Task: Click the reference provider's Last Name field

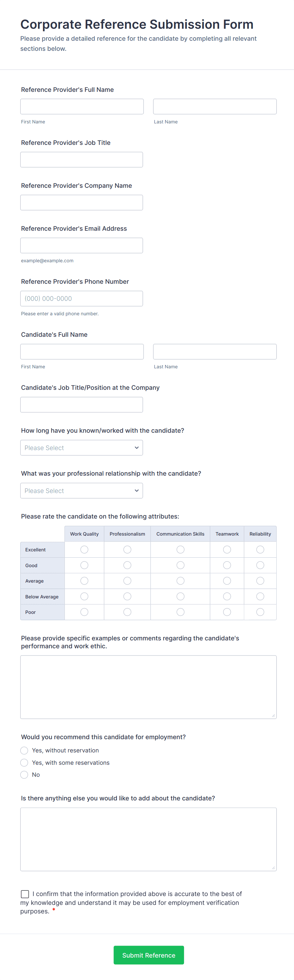Action: click(215, 107)
